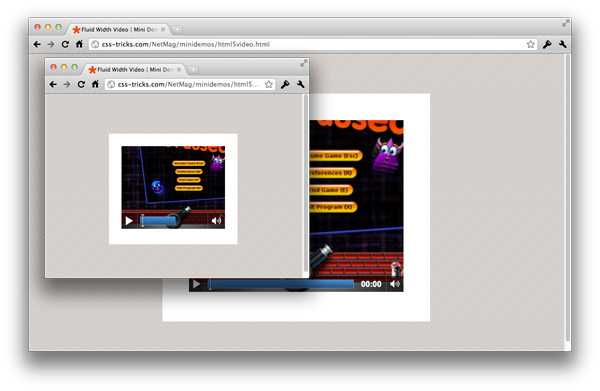Click the small front window vertical scrollbar

(x=305, y=184)
